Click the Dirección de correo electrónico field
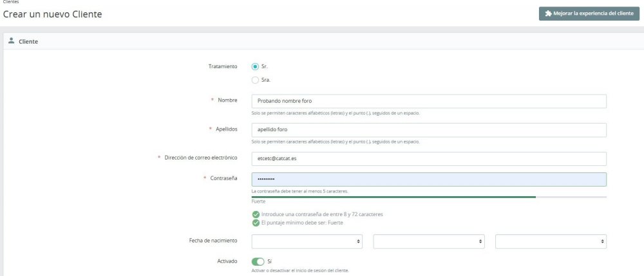The image size is (644, 276). pyautogui.click(x=429, y=159)
